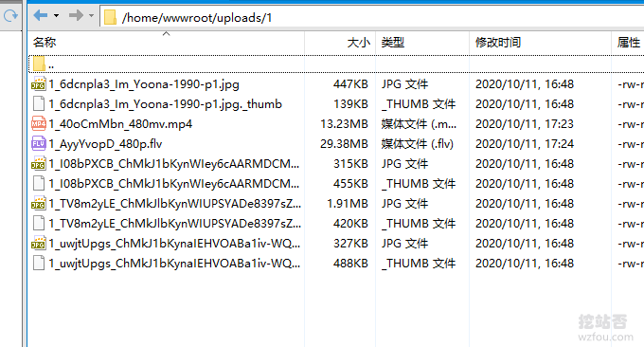Select file 1_6dcnpla3_Im_Yoona-1990-p1.jpg._thumb

(165, 104)
